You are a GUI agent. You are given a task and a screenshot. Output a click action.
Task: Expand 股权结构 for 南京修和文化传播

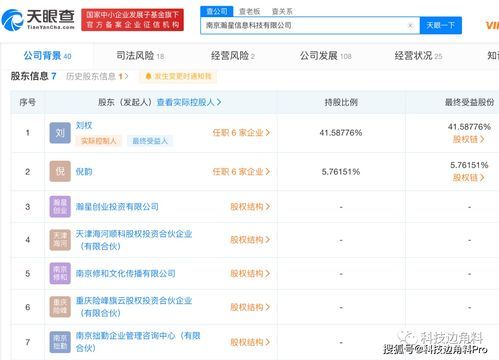[x=250, y=273]
